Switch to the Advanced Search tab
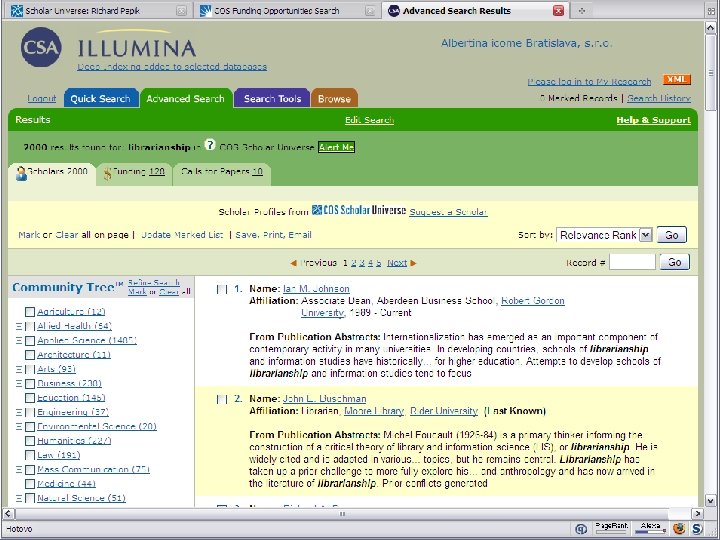Image resolution: width=720 pixels, height=540 pixels. click(x=186, y=98)
